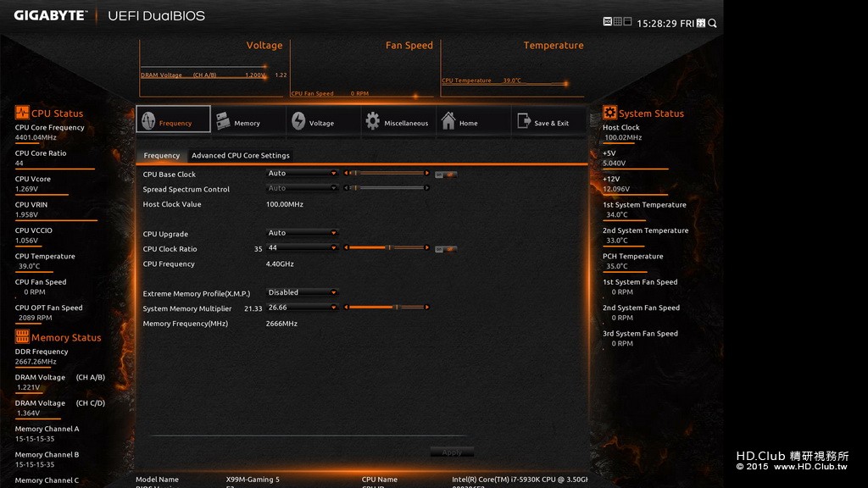Click the CPU Status heartbeat icon

pyautogui.click(x=21, y=113)
